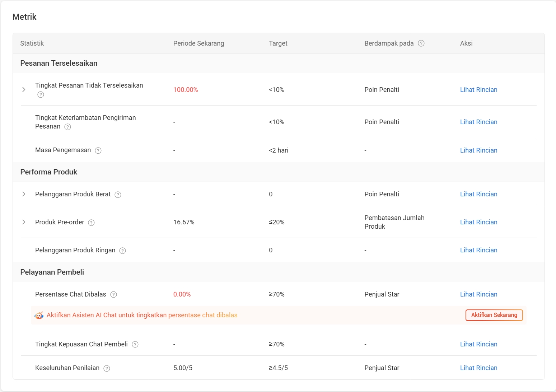Click the Aktifkan Asisten AI Chat banner text
The width and height of the screenshot is (556, 392).
click(142, 315)
